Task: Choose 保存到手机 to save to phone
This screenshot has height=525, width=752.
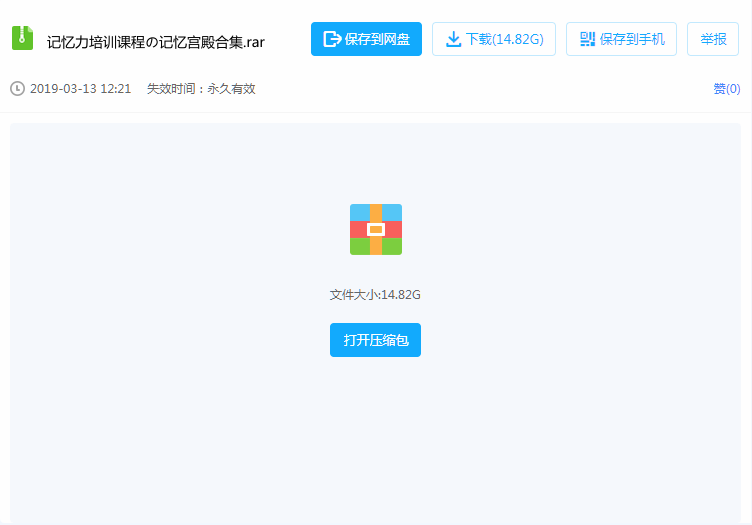Action: click(x=621, y=39)
